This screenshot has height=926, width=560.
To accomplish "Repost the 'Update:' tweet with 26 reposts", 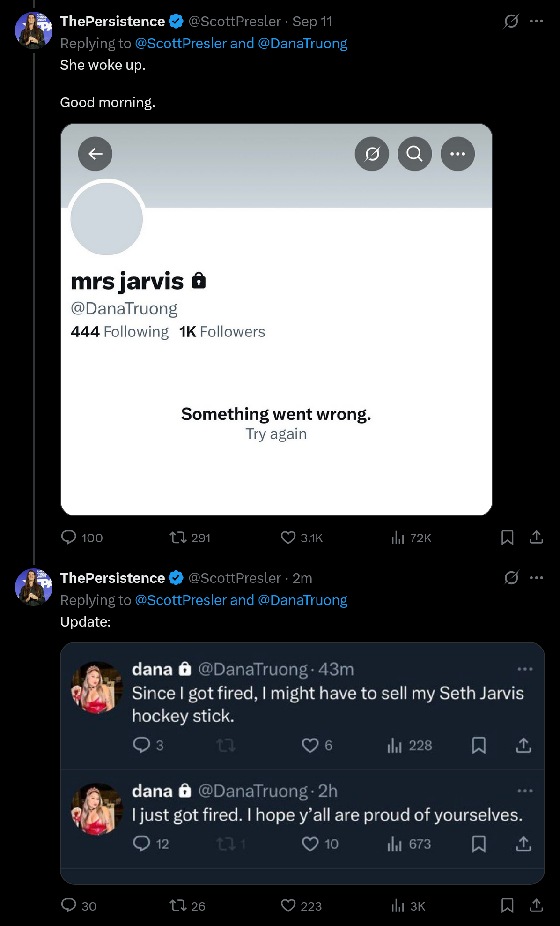I will 178,905.
